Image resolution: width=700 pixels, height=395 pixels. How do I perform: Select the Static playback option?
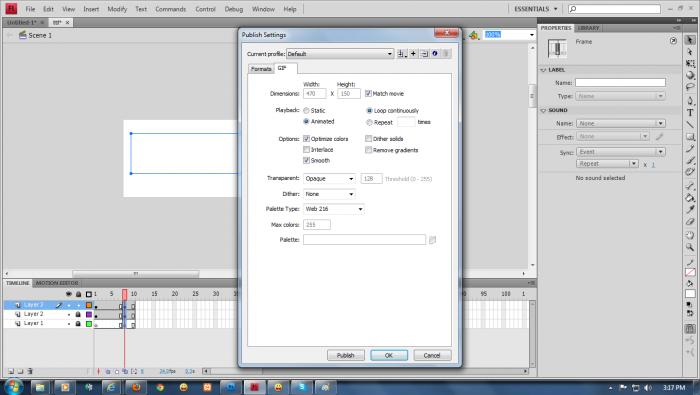(306, 111)
